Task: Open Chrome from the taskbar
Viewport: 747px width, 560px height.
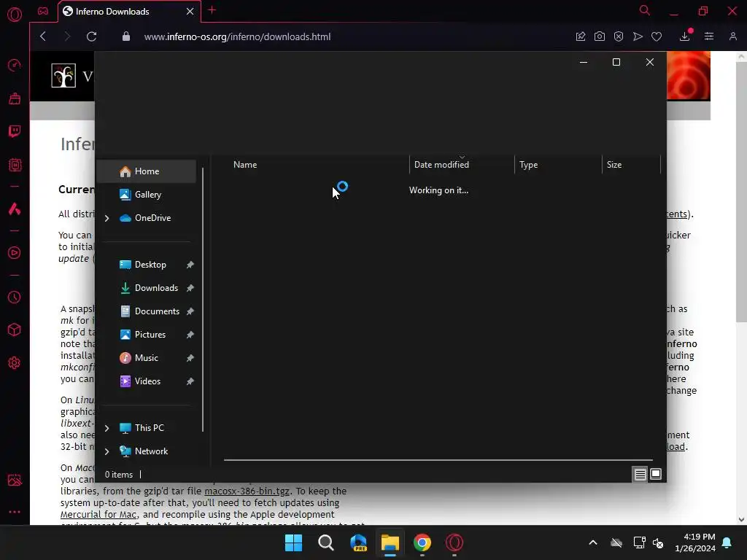Action: point(422,542)
